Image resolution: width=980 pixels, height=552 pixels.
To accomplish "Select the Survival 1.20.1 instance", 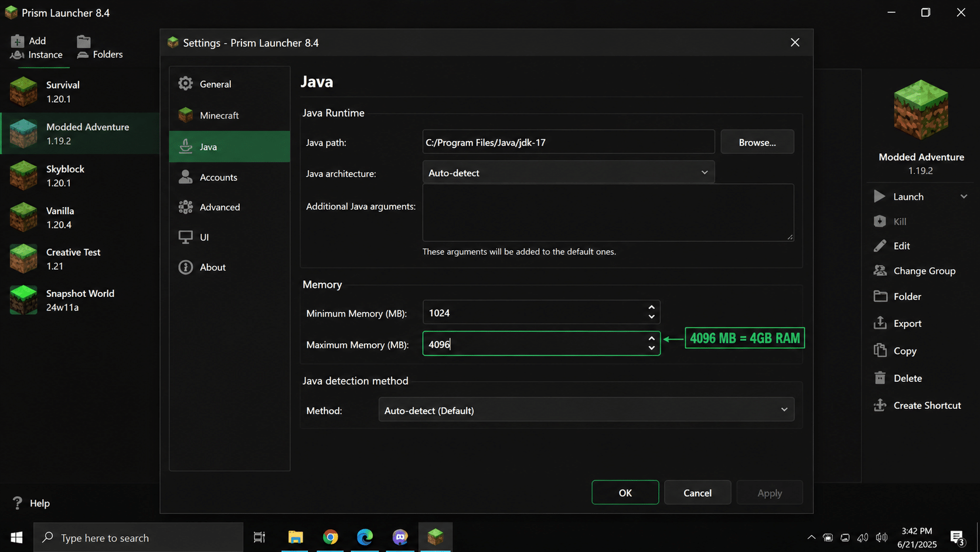I will 80,92.
